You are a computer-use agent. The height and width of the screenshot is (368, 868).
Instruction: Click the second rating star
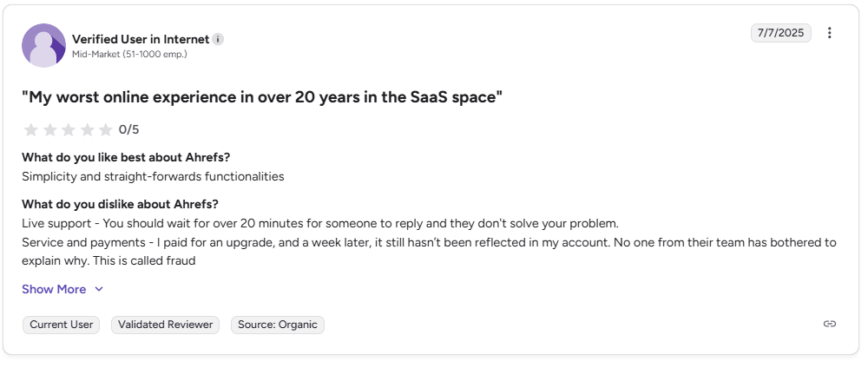[49, 129]
